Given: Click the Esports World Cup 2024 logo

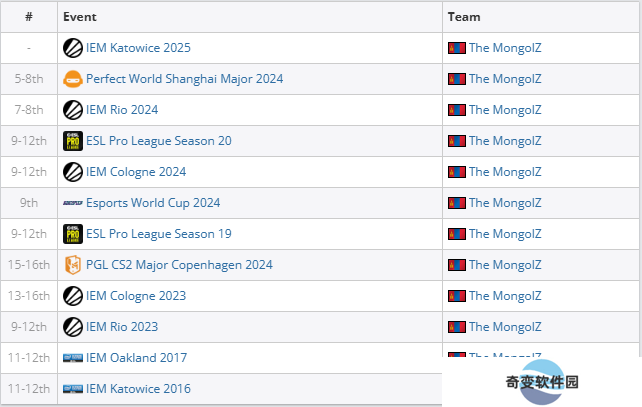Looking at the screenshot, I should (73, 203).
